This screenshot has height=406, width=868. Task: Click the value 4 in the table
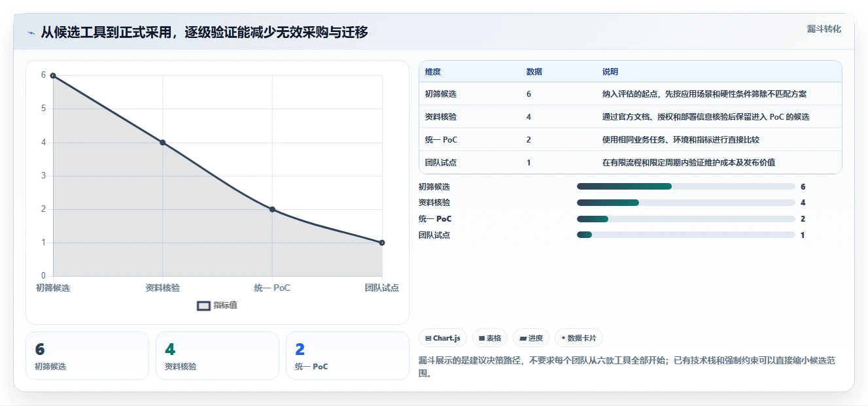point(529,117)
